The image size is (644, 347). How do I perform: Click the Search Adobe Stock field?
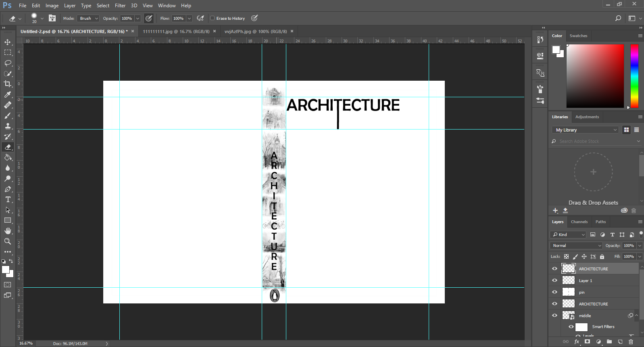coord(596,141)
